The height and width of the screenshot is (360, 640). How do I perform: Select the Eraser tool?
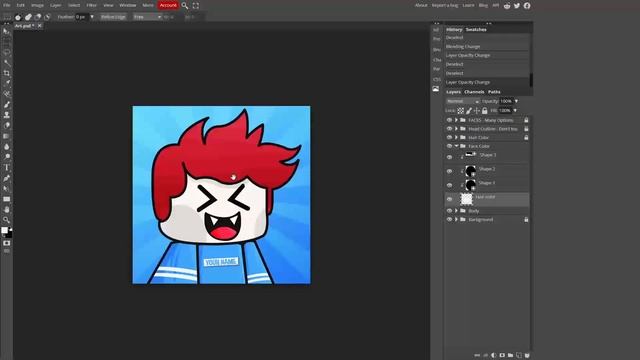[x=6, y=126]
